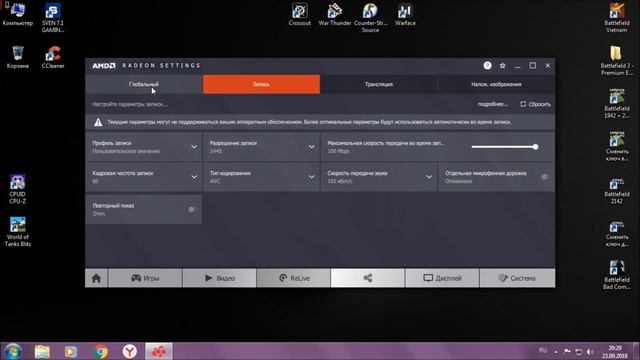Launch CPUID CPU-Z from the desktop
The width and height of the screenshot is (640, 360).
(18, 189)
